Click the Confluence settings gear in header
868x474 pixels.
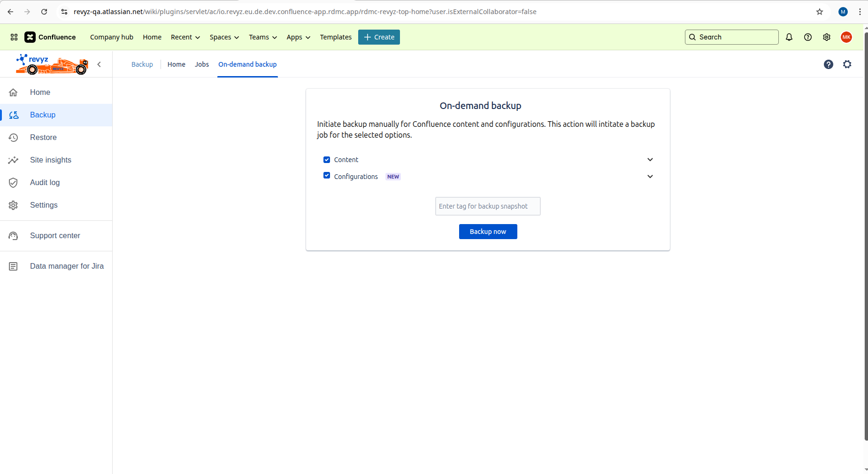coord(827,37)
